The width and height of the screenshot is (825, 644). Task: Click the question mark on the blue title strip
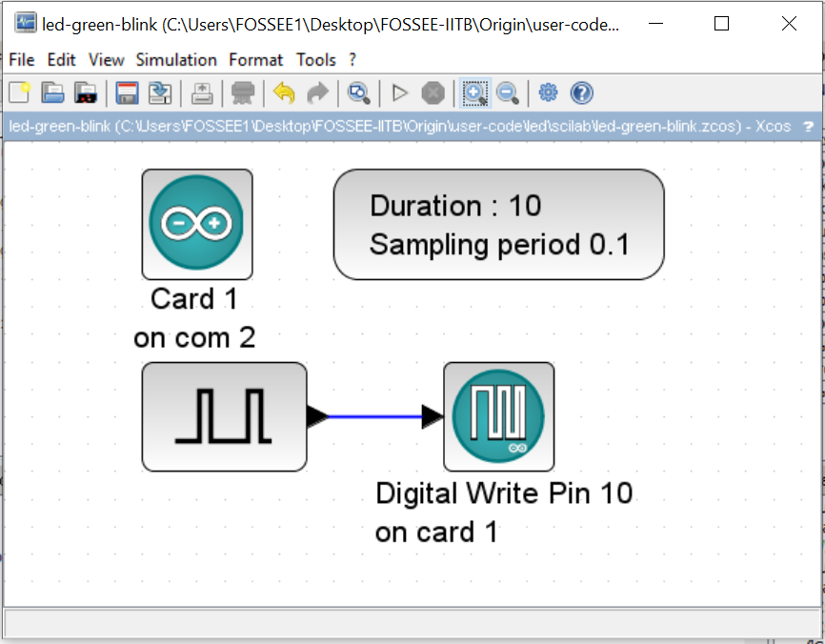808,127
